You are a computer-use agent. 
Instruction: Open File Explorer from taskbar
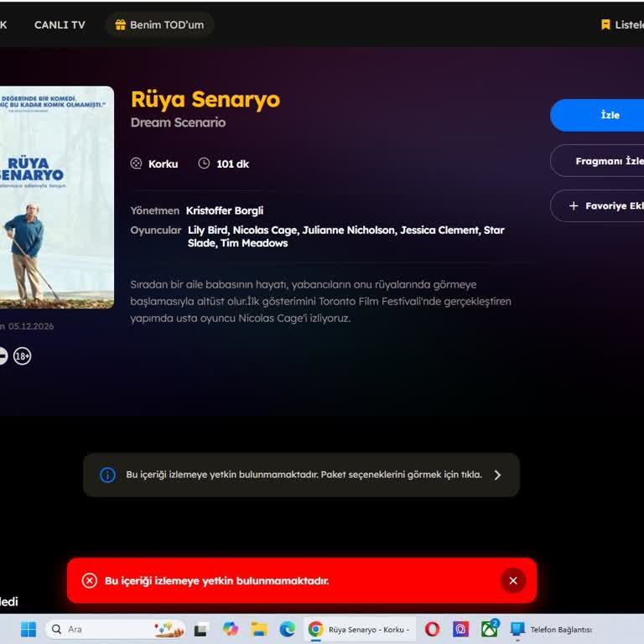[x=259, y=629]
